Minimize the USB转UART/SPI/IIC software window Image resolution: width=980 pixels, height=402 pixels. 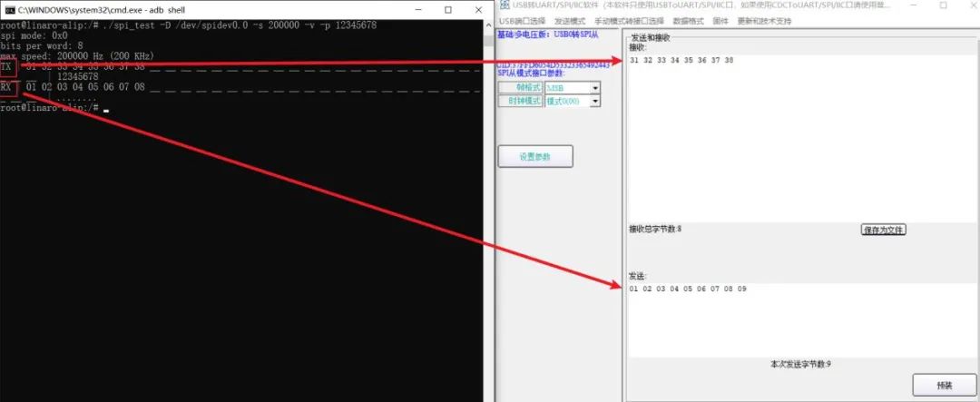(912, 5)
